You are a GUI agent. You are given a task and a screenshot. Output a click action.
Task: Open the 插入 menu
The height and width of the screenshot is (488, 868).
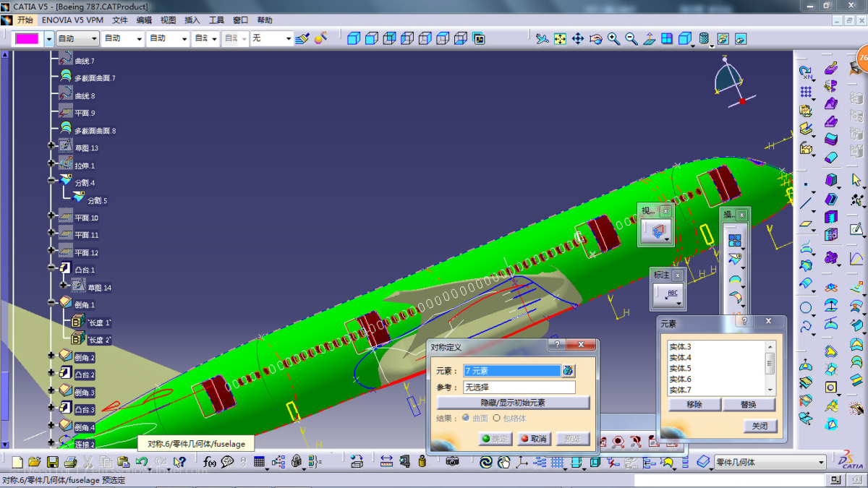[192, 20]
